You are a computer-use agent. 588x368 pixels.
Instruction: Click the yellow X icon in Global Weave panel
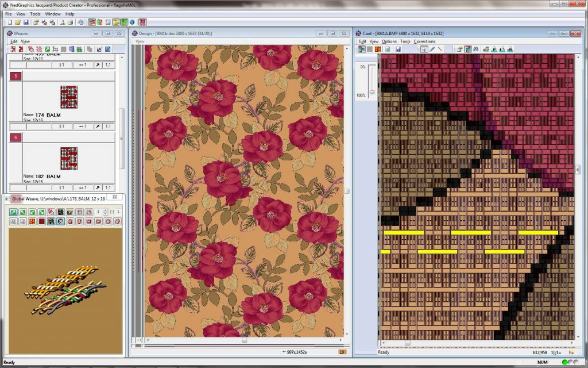click(x=60, y=221)
